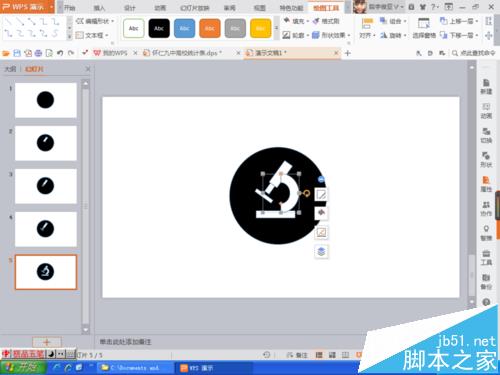Toggle the 备注 notes button in status bar

pyautogui.click(x=297, y=355)
